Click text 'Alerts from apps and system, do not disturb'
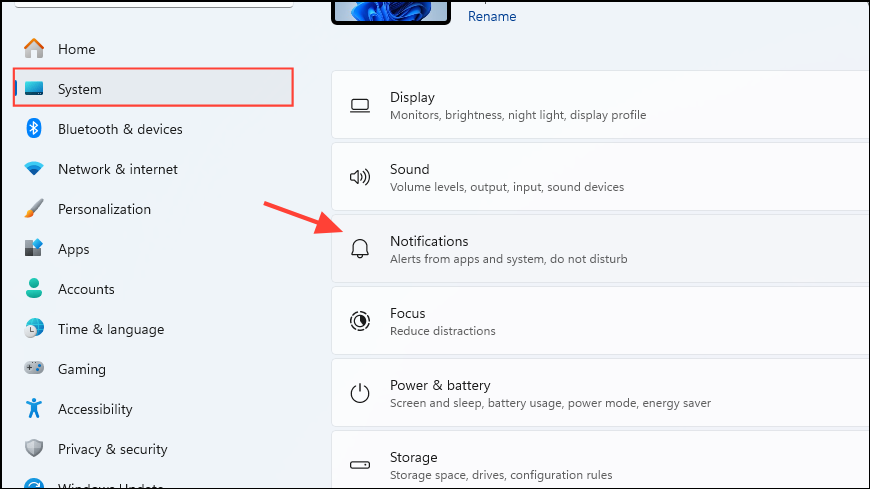The width and height of the screenshot is (870, 489). pyautogui.click(x=508, y=259)
